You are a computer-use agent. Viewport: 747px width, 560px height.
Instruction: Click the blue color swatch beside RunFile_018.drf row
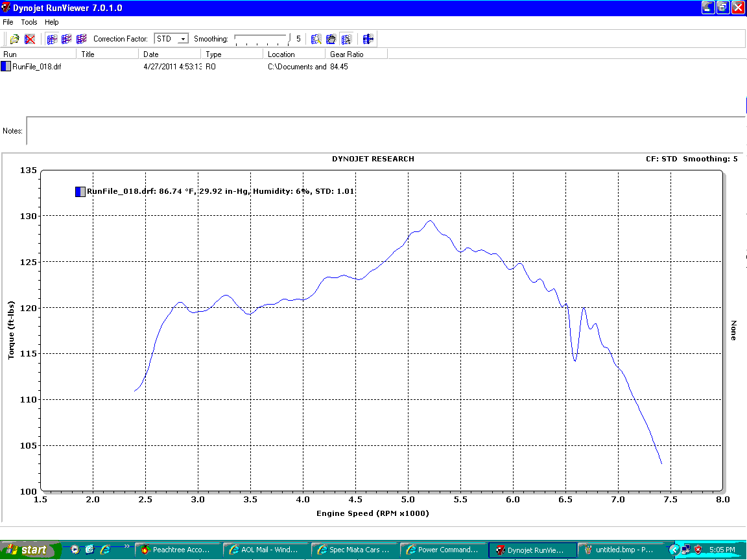(6, 67)
